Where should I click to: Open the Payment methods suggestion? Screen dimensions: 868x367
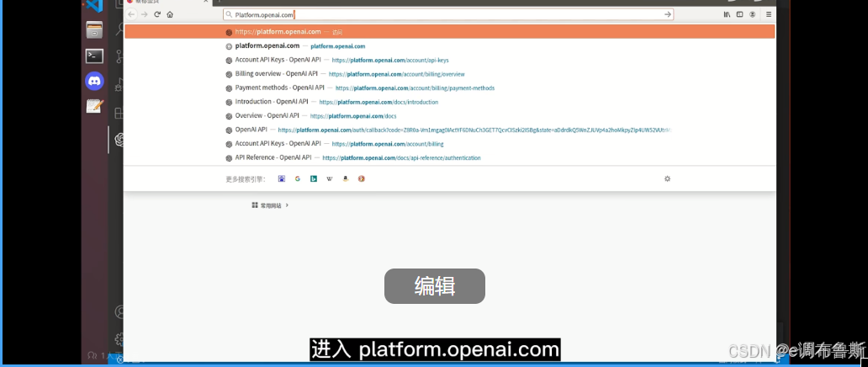coord(449,88)
